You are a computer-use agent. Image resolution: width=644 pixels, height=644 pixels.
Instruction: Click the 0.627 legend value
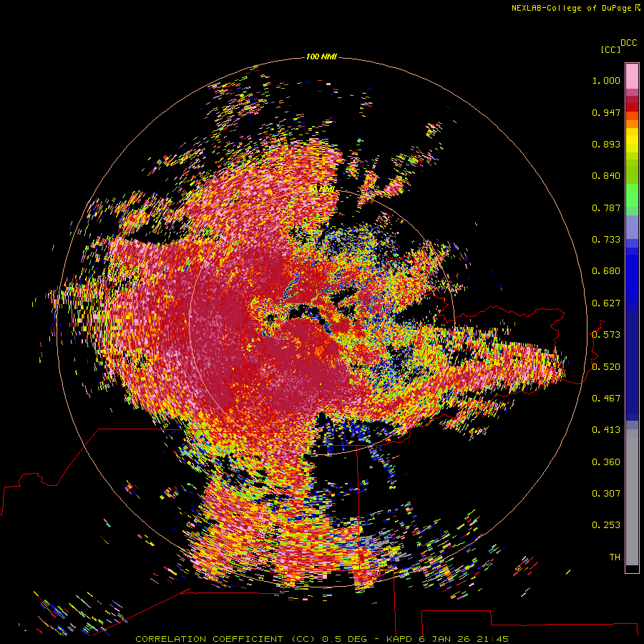point(606,303)
